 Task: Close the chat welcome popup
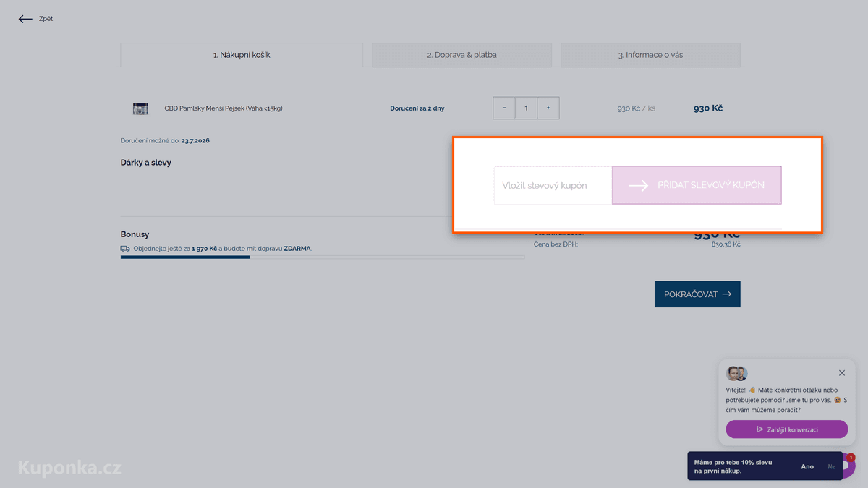pos(842,373)
